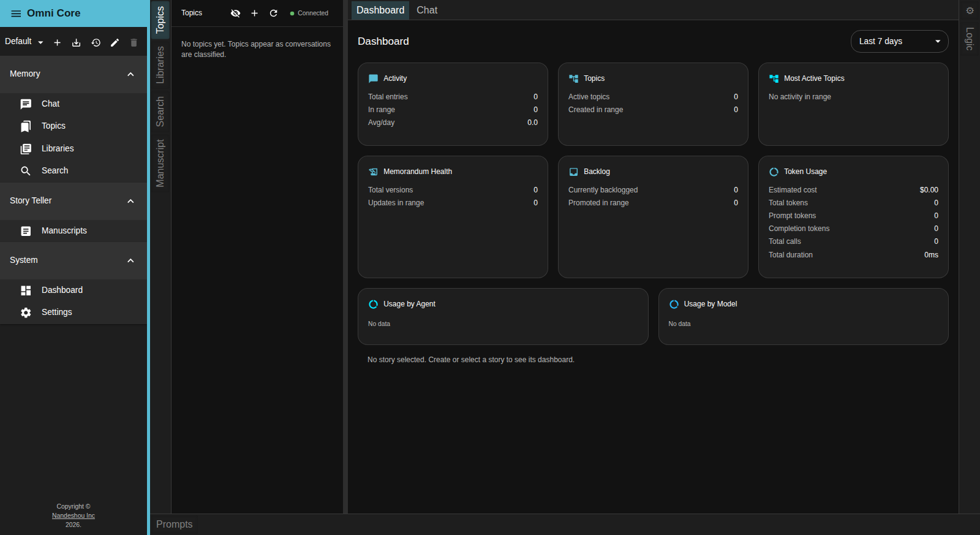Click the Connected status indicator
The width and height of the screenshot is (980, 535).
click(x=309, y=13)
